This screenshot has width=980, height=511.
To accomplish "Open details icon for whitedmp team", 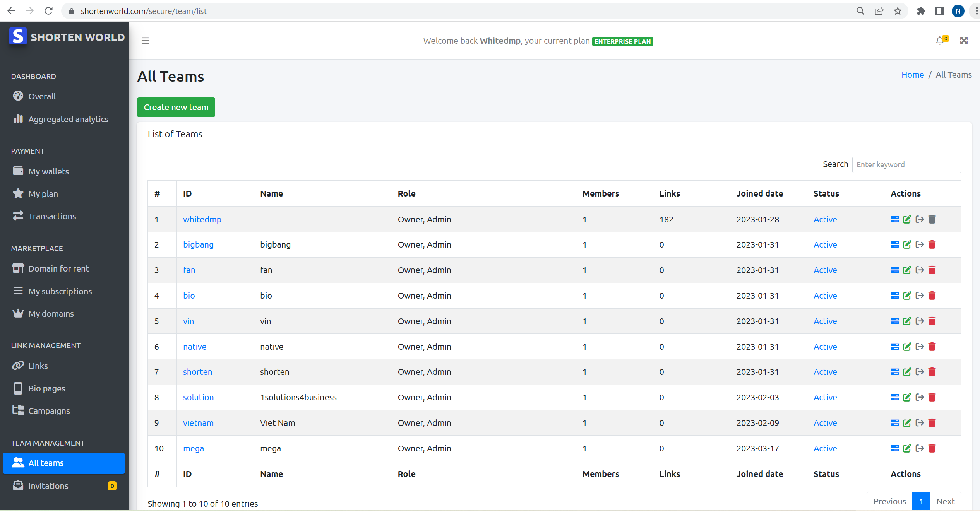I will [x=894, y=219].
